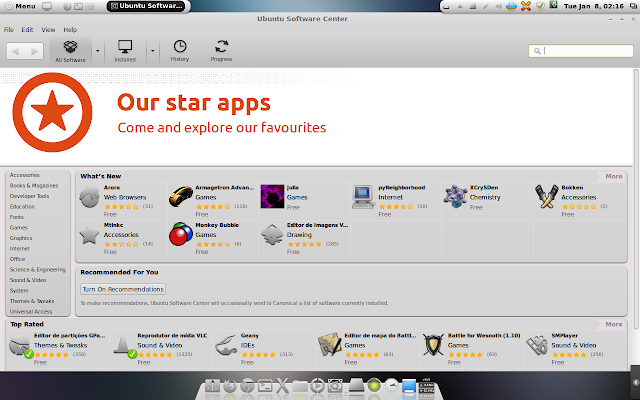Open the XCrySDen molecule icon
640x400 pixels.
click(455, 196)
